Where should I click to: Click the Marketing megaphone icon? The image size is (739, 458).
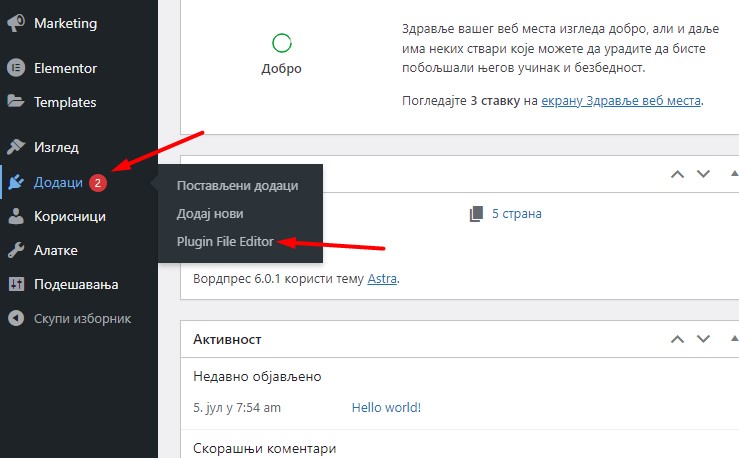coord(16,23)
